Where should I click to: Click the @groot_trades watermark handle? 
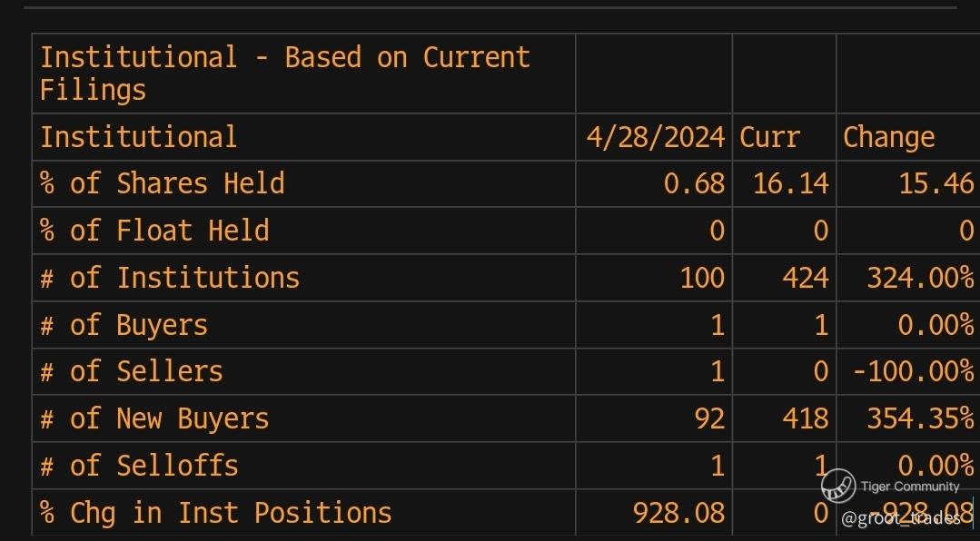(901, 518)
